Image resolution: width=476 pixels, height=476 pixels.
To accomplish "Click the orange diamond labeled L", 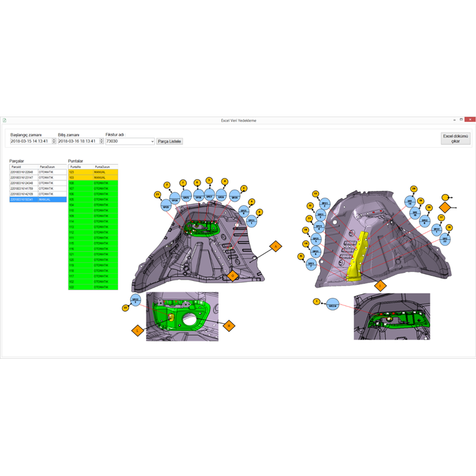I will click(137, 330).
